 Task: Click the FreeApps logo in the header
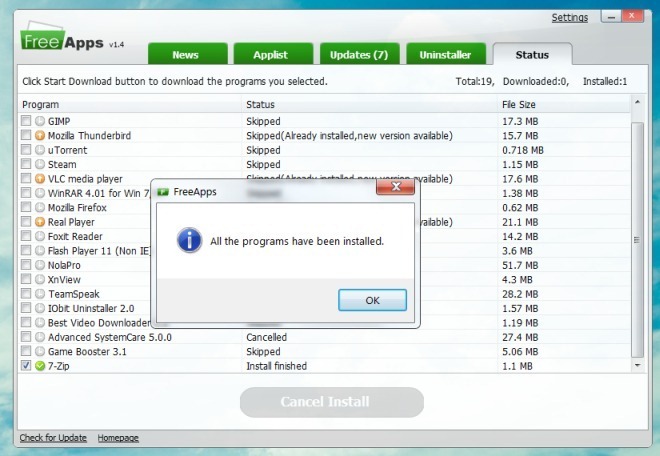click(62, 37)
